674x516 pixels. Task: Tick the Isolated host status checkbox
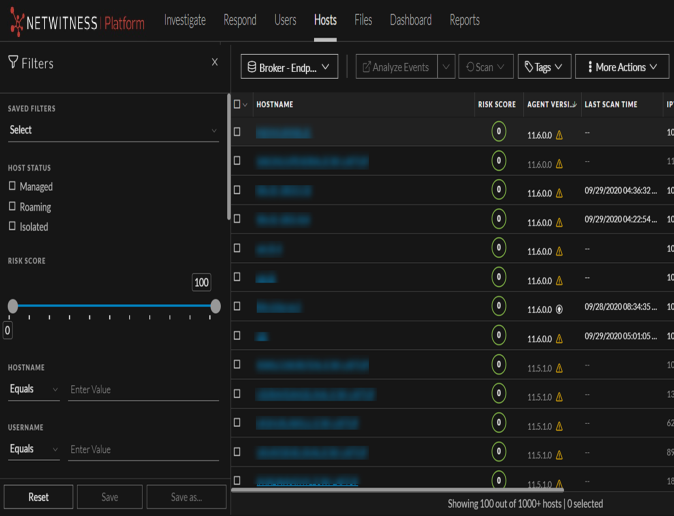[13, 227]
